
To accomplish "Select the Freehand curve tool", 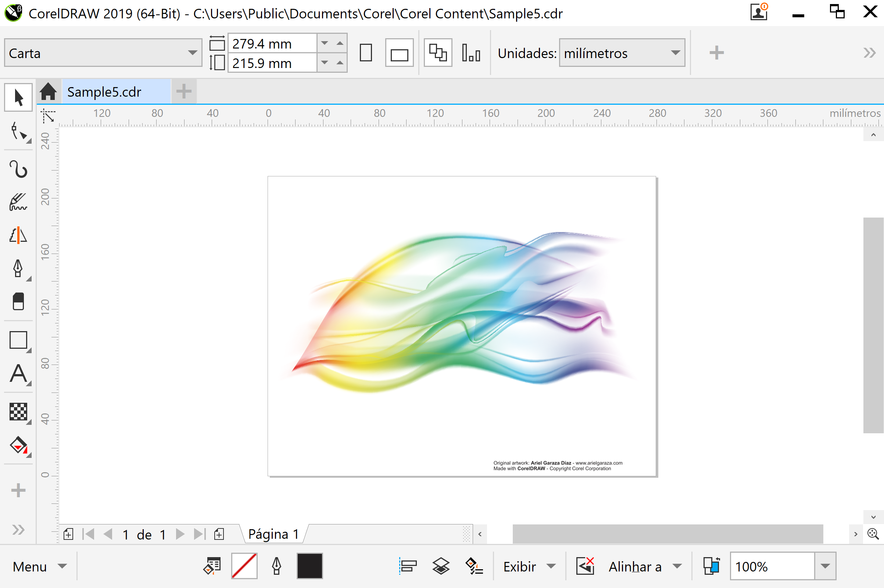I will [x=18, y=169].
